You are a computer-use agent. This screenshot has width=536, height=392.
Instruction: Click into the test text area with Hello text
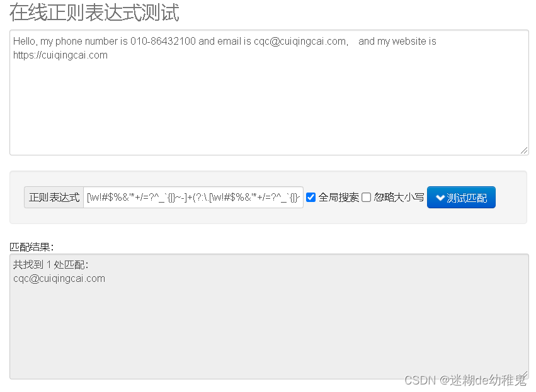tap(269, 92)
